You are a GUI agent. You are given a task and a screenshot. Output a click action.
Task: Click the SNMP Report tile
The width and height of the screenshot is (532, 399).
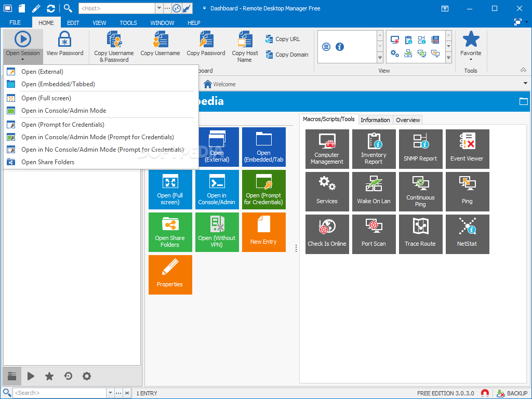[421, 149]
